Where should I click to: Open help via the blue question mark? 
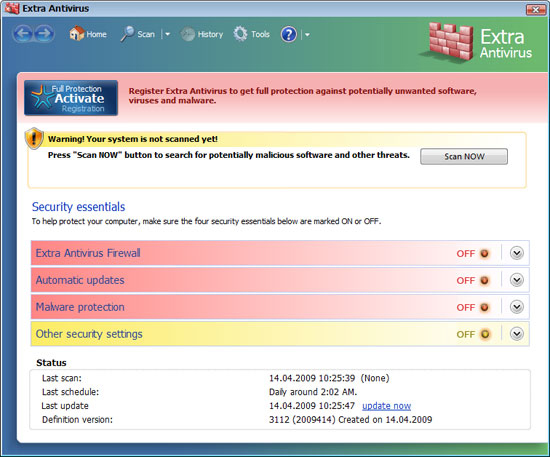288,34
